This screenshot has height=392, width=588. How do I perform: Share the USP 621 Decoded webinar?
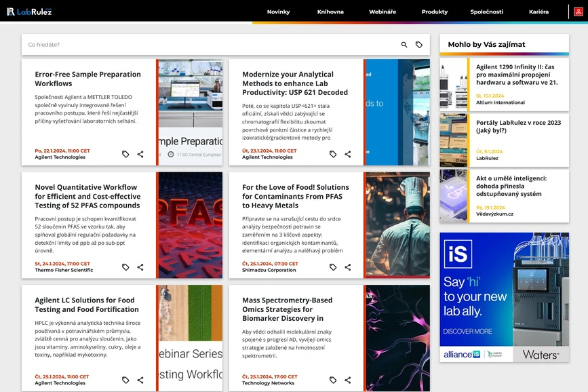tap(348, 154)
